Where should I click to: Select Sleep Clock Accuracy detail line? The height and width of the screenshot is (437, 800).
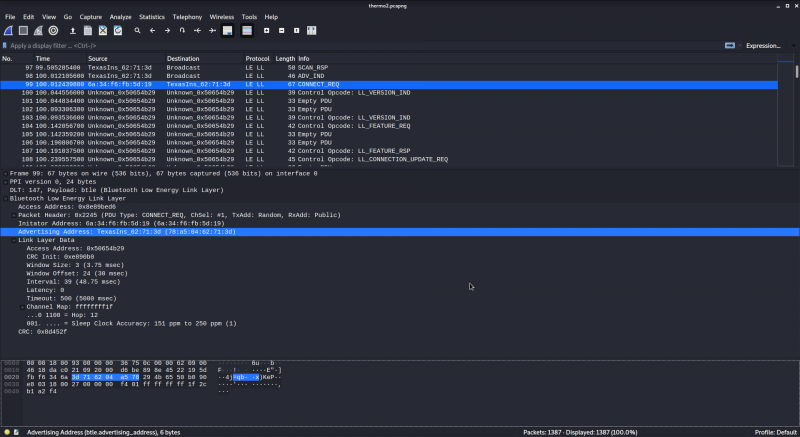132,323
